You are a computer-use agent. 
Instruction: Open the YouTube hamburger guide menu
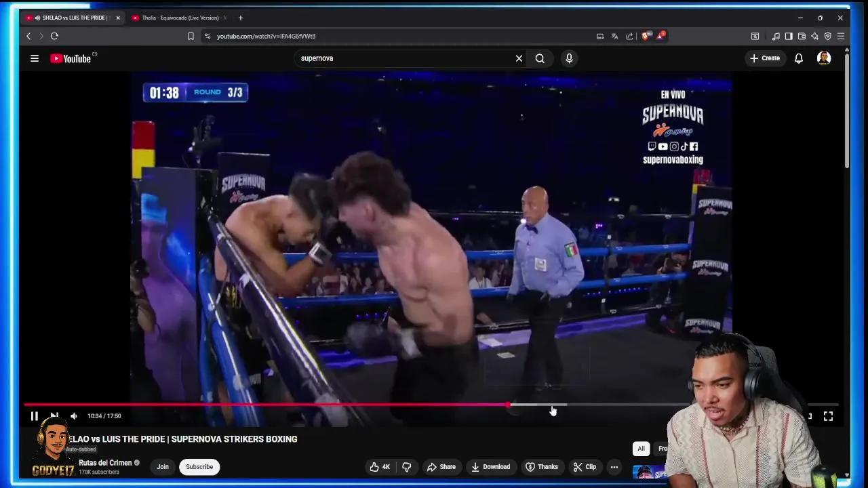(x=35, y=58)
